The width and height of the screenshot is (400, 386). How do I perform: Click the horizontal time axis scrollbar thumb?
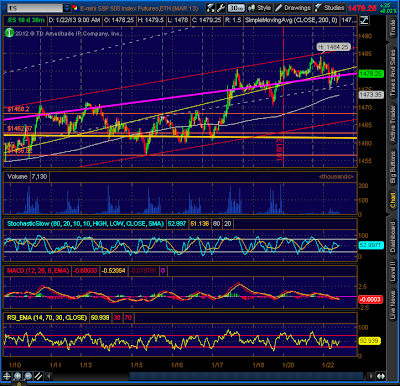coord(246,376)
